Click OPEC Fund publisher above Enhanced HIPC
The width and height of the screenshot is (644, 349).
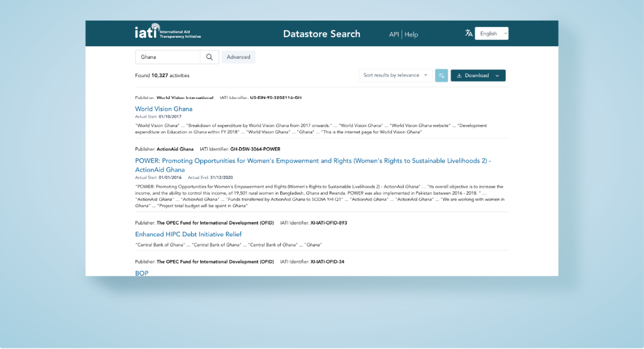(x=215, y=223)
